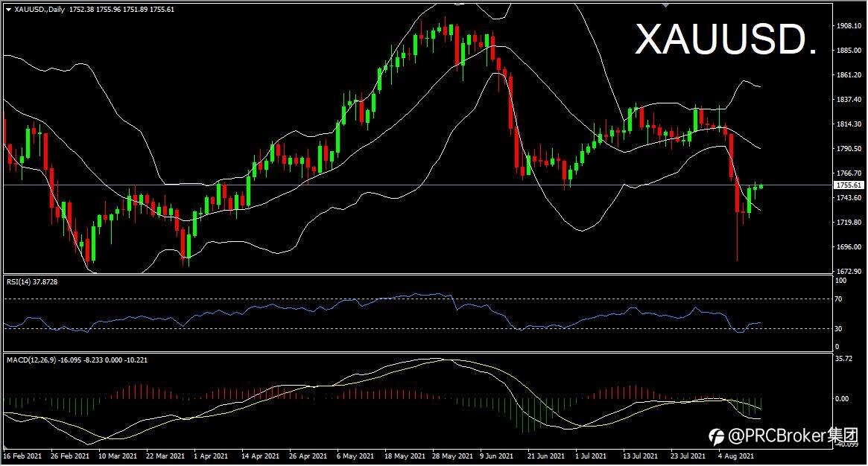This screenshot has width=868, height=466.
Task: Click the 6 May 2021 date label
Action: point(355,456)
